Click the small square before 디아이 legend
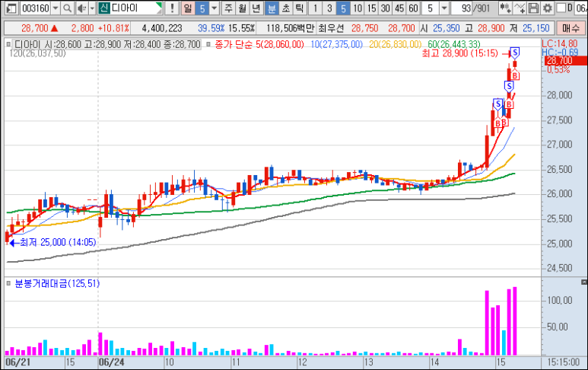Viewport: 588px width, 370px height. click(x=8, y=44)
